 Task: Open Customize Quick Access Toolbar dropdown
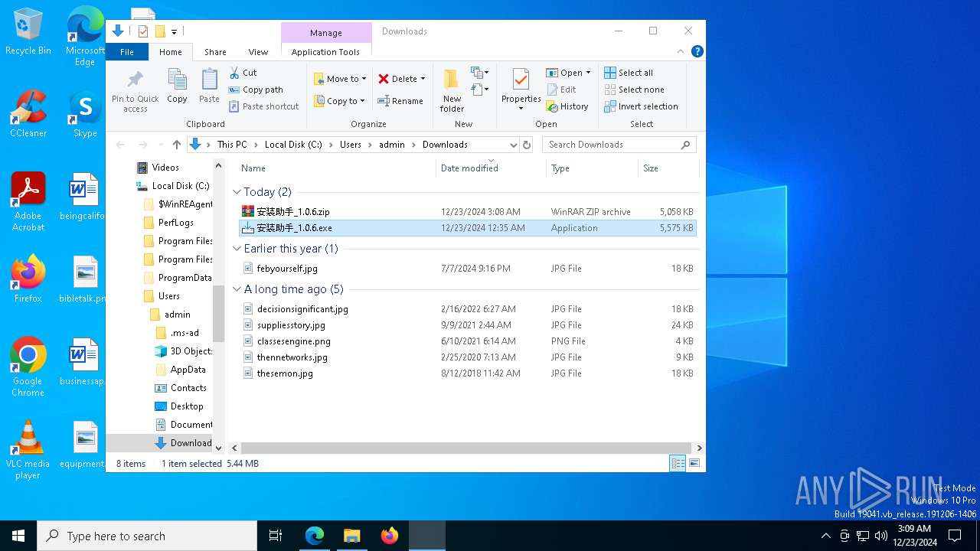coord(174,31)
